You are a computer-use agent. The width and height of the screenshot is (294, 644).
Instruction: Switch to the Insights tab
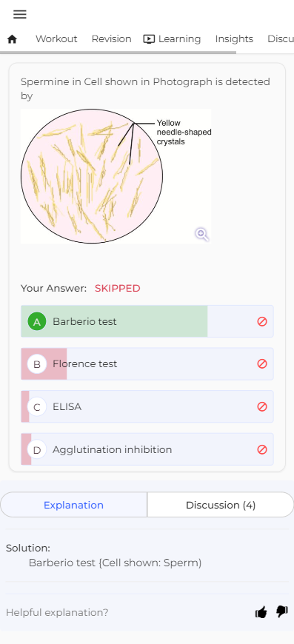tap(234, 39)
